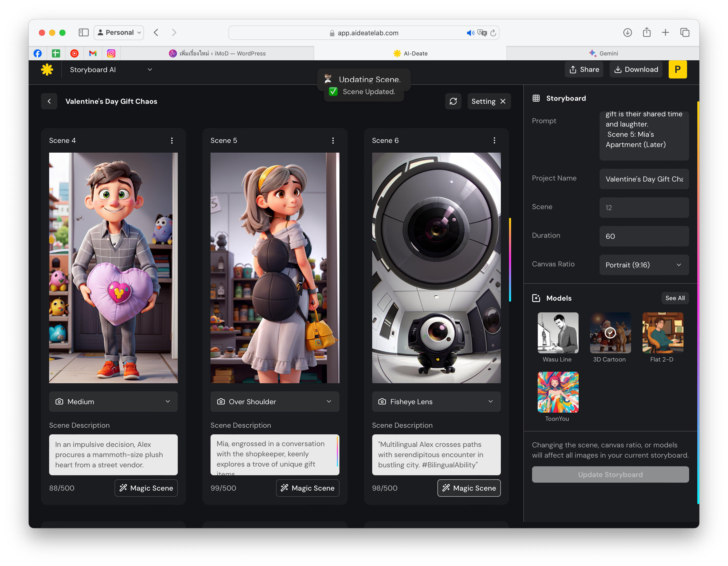Click Safari sidebar toggle icon
Viewport: 728px width, 566px height.
[x=83, y=33]
